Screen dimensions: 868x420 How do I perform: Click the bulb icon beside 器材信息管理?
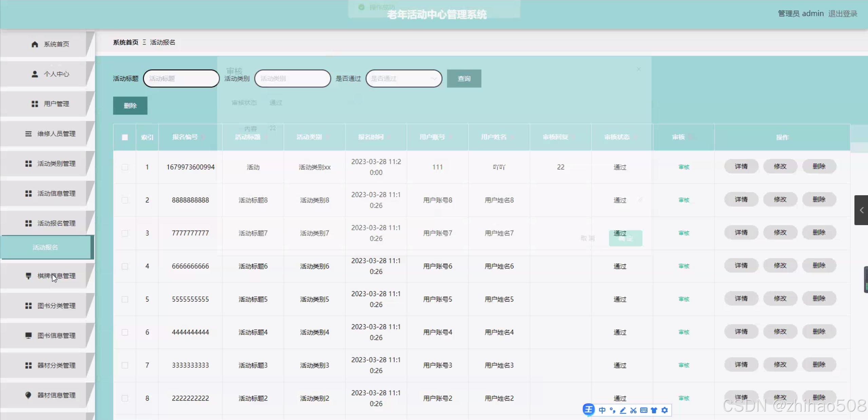coord(29,395)
